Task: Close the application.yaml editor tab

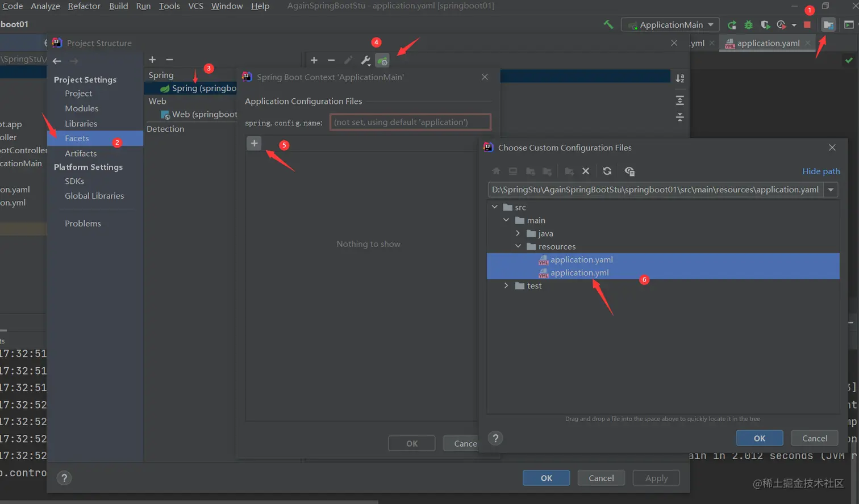Action: 807,43
